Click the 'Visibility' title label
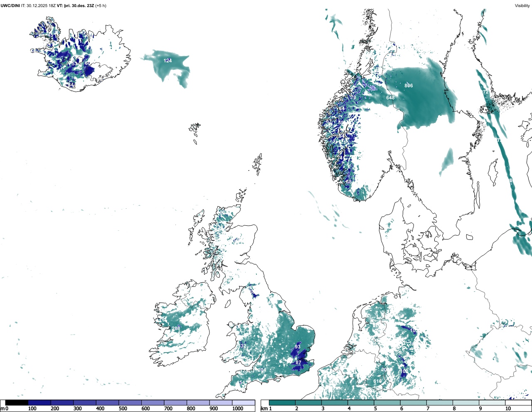Viewport: 532px width, 412px height. pyautogui.click(x=522, y=6)
